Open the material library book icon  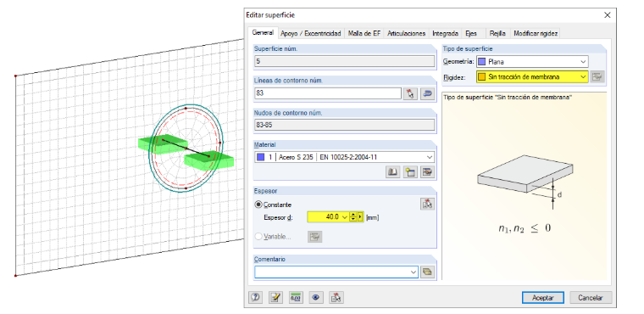pyautogui.click(x=393, y=172)
